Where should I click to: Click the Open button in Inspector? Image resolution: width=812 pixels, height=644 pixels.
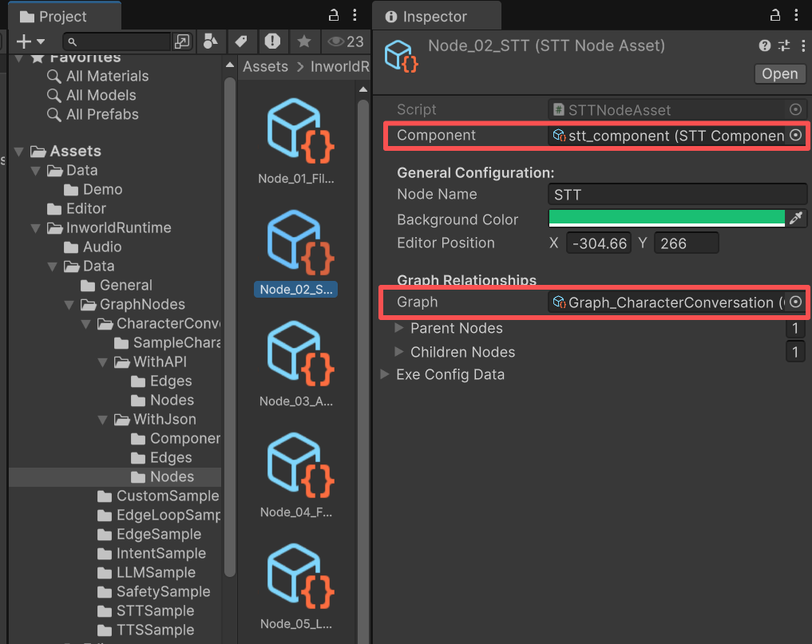tap(779, 74)
